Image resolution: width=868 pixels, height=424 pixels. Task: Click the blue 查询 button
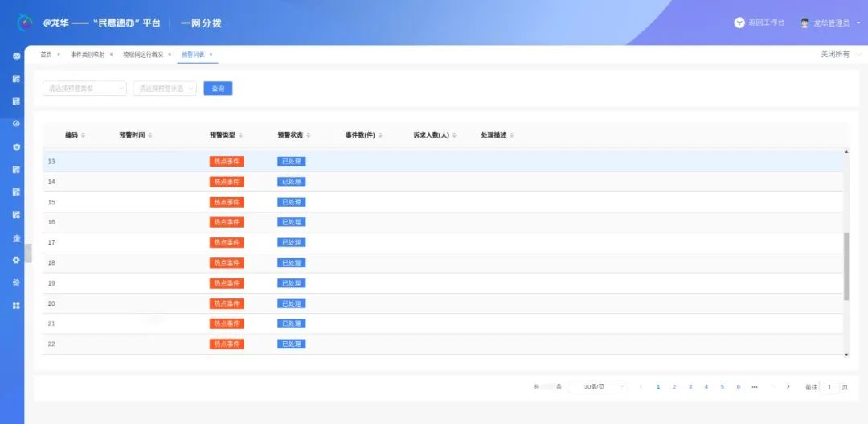coord(218,89)
